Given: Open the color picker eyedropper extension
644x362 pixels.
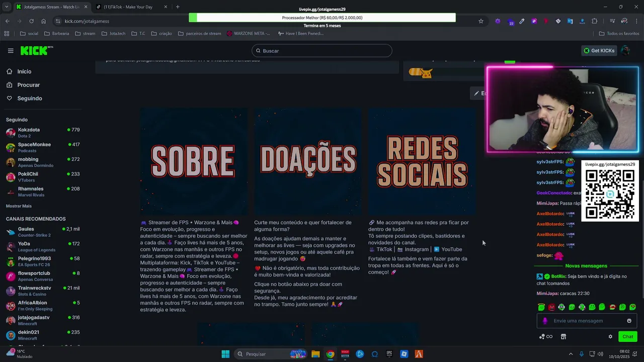Looking at the screenshot, I should [522, 21].
